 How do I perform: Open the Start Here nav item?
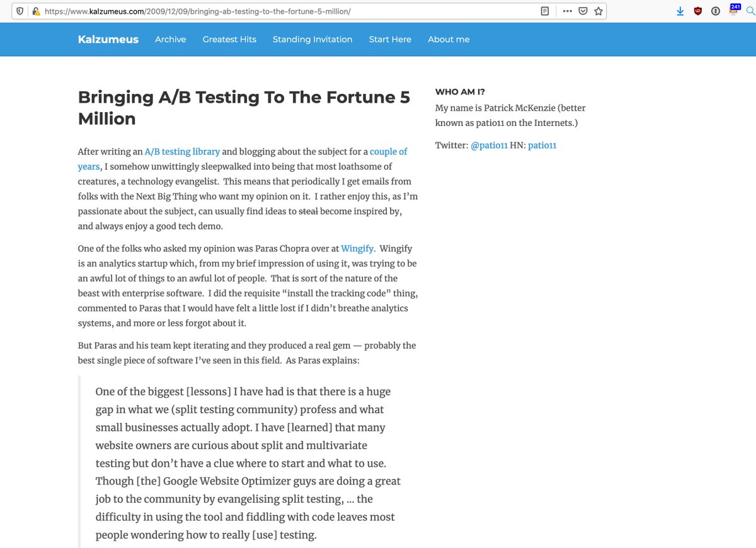coord(390,39)
